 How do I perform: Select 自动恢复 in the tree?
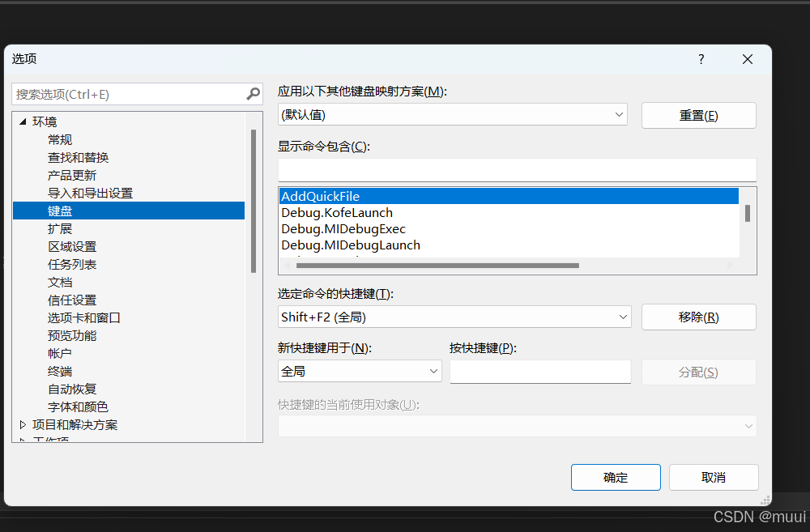72,389
